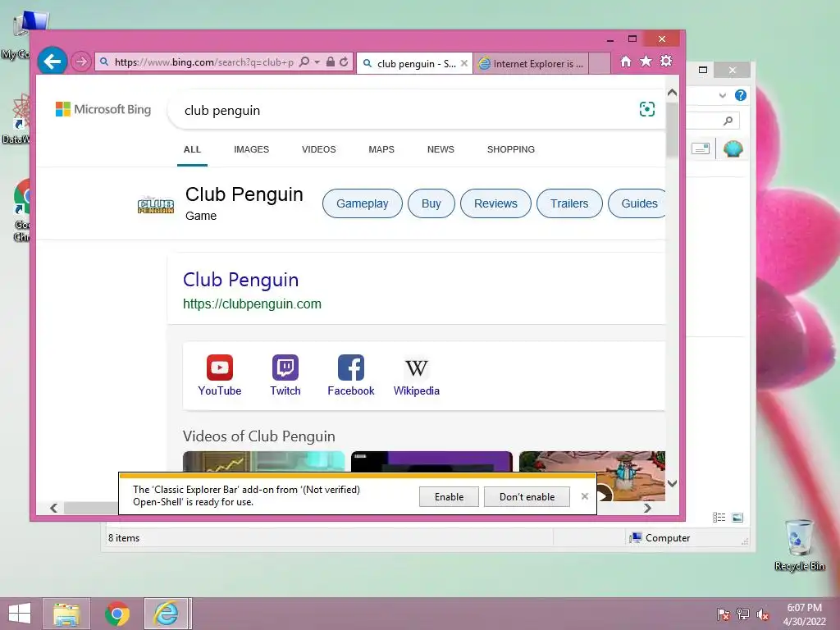840x630 pixels.
Task: Switch Explorer to large icons view
Action: (737, 517)
